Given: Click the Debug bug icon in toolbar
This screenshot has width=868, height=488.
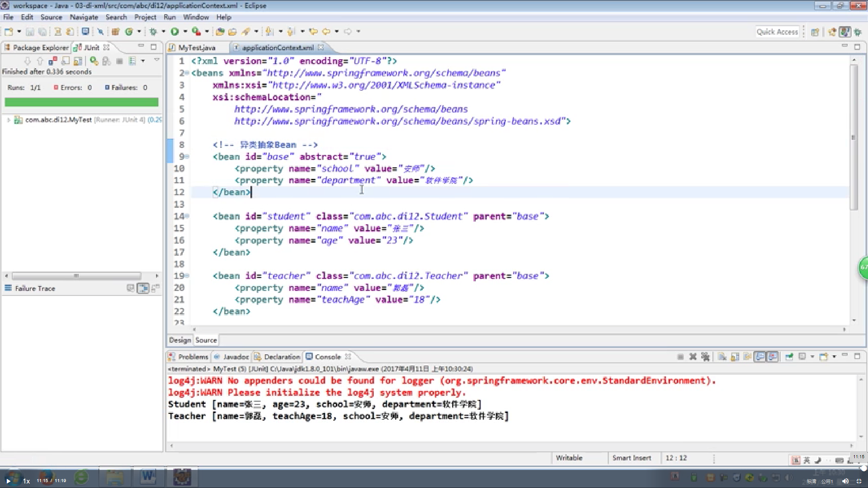Looking at the screenshot, I should point(153,32).
